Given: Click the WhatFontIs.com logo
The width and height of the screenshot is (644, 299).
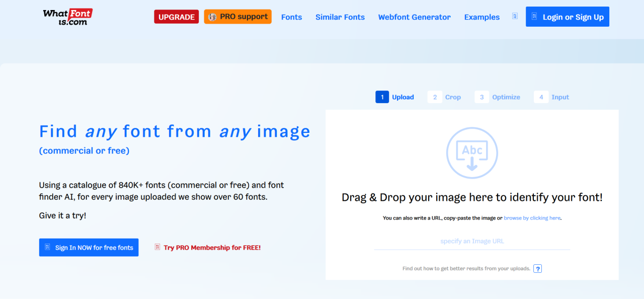Looking at the screenshot, I should [x=67, y=17].
